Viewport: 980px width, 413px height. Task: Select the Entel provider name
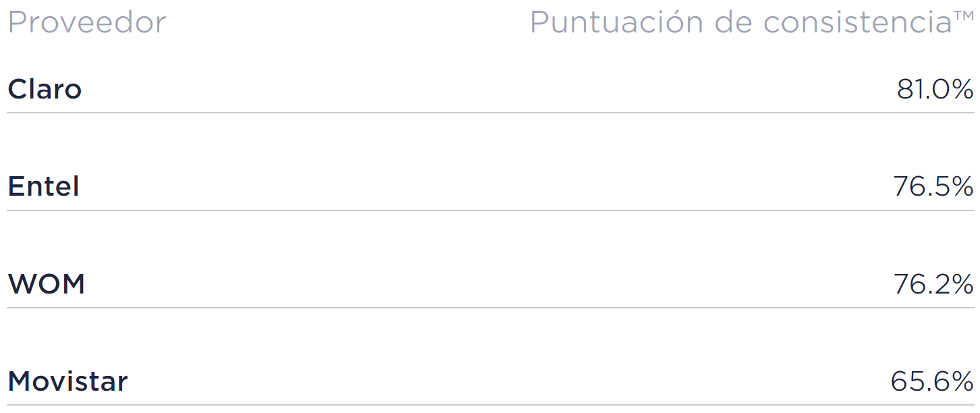pos(43,186)
